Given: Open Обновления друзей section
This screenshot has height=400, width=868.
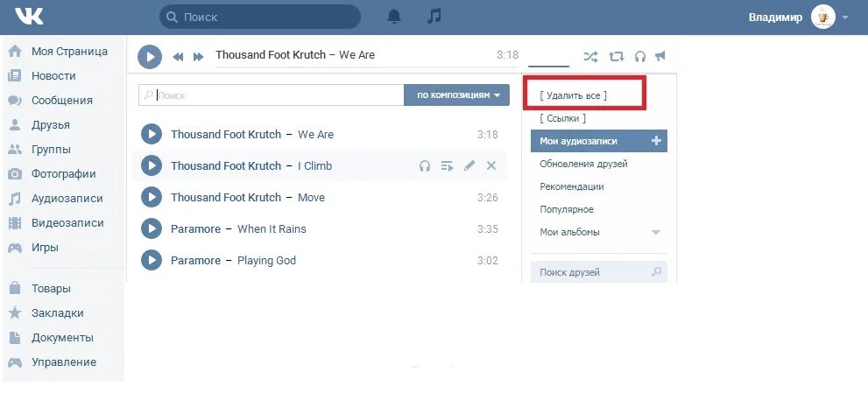Looking at the screenshot, I should pos(583,164).
